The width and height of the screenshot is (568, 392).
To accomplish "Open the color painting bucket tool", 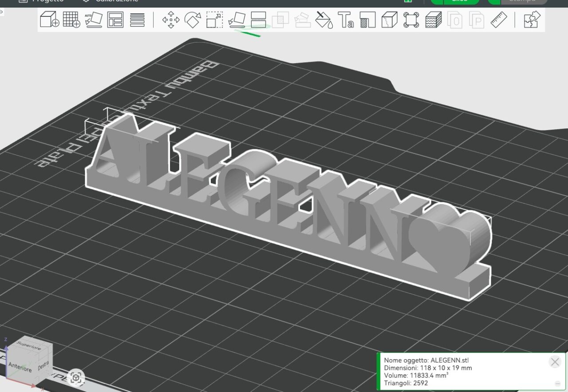I will (324, 20).
